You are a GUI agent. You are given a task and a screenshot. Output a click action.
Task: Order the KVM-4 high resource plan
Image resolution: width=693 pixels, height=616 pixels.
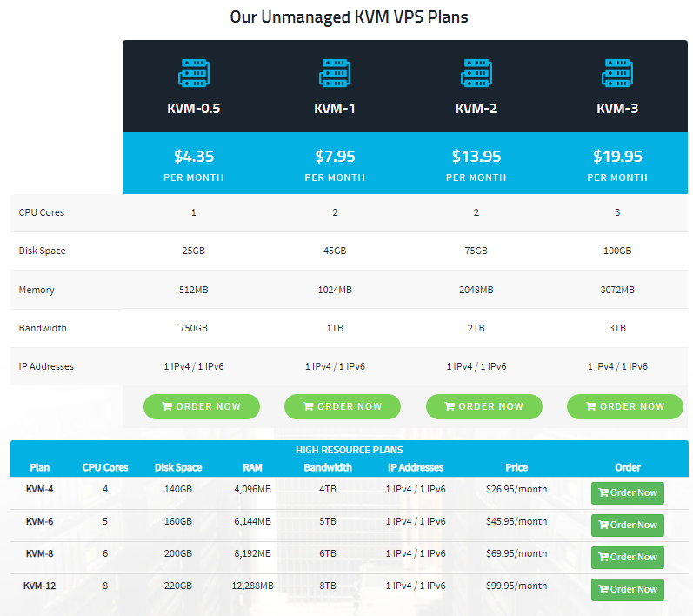[x=627, y=492]
